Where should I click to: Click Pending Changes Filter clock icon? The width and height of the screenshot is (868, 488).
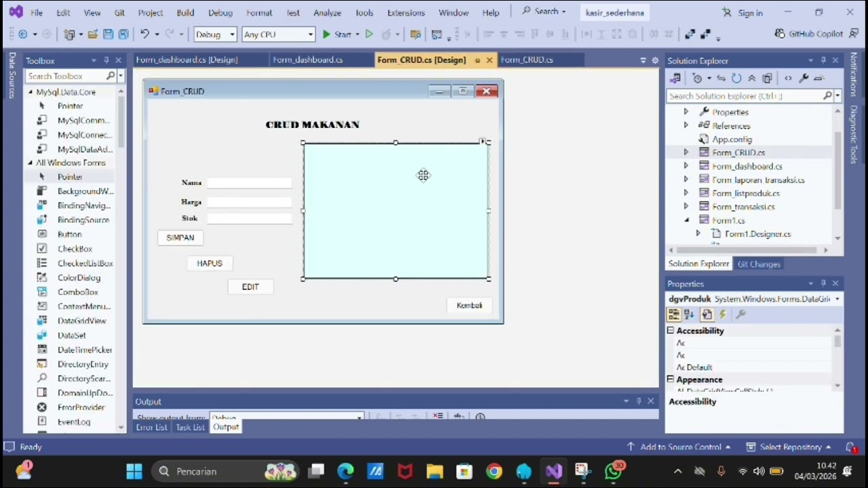point(697,79)
